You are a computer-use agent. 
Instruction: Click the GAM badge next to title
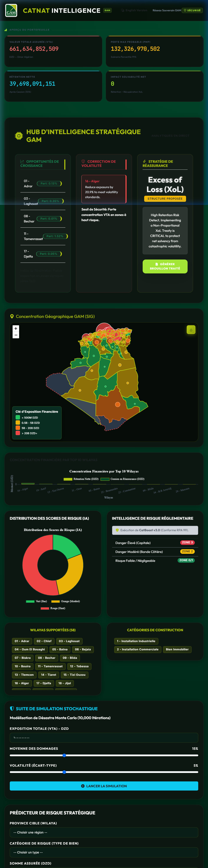107,10
